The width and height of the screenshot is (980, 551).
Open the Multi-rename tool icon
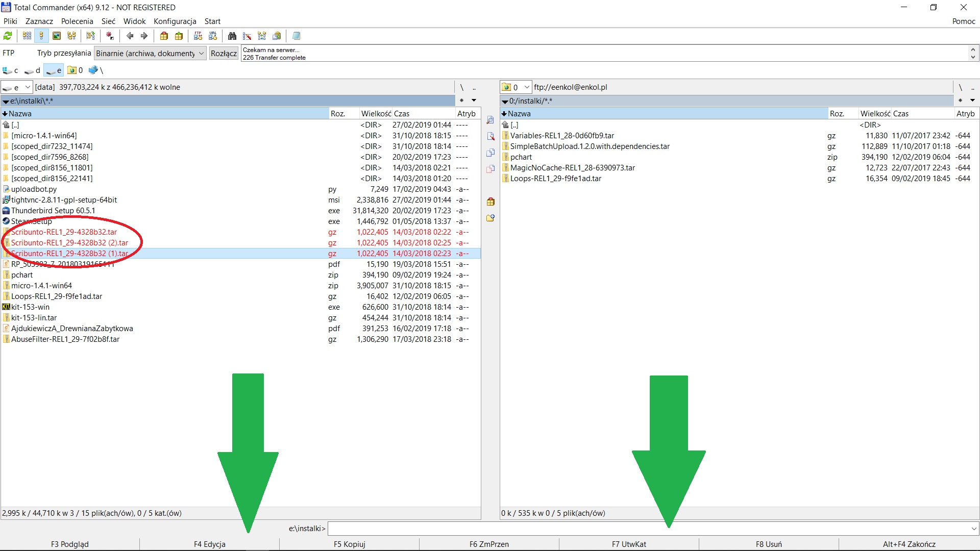click(x=247, y=36)
